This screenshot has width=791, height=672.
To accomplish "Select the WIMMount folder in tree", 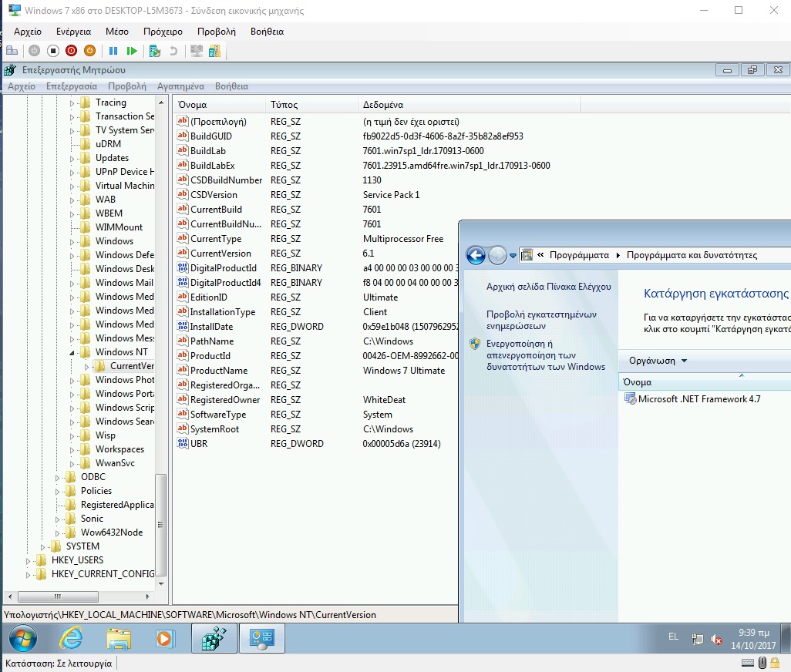I will pyautogui.click(x=119, y=227).
